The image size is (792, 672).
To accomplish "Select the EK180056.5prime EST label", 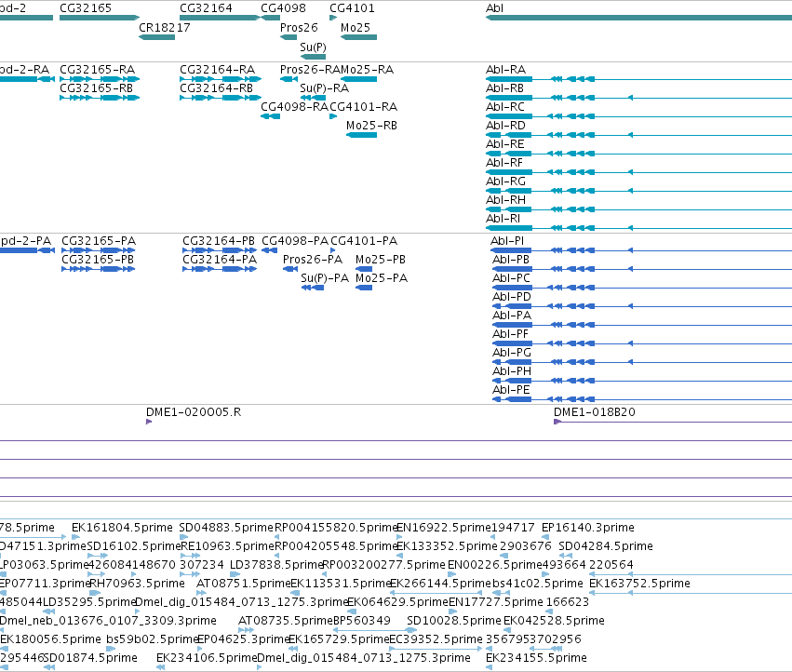I will coord(50,639).
